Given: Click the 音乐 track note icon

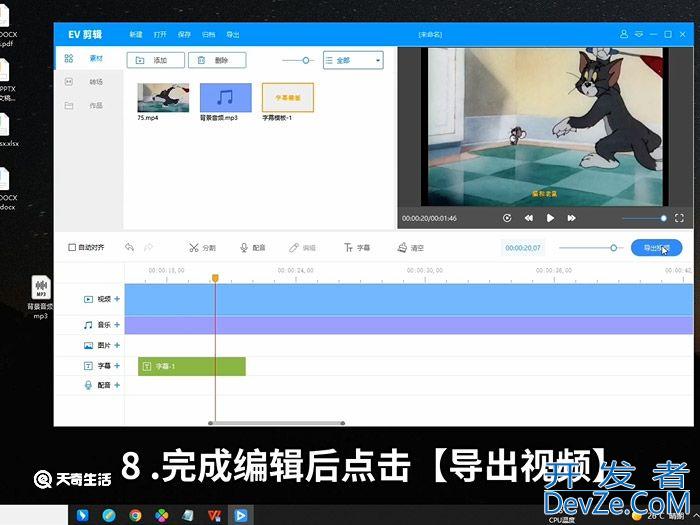Looking at the screenshot, I should [88, 325].
